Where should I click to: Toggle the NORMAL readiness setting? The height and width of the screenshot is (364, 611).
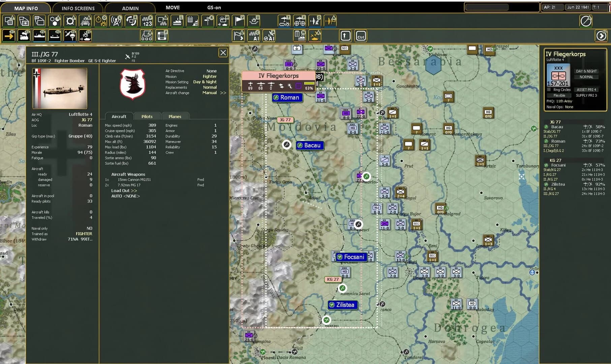(586, 77)
